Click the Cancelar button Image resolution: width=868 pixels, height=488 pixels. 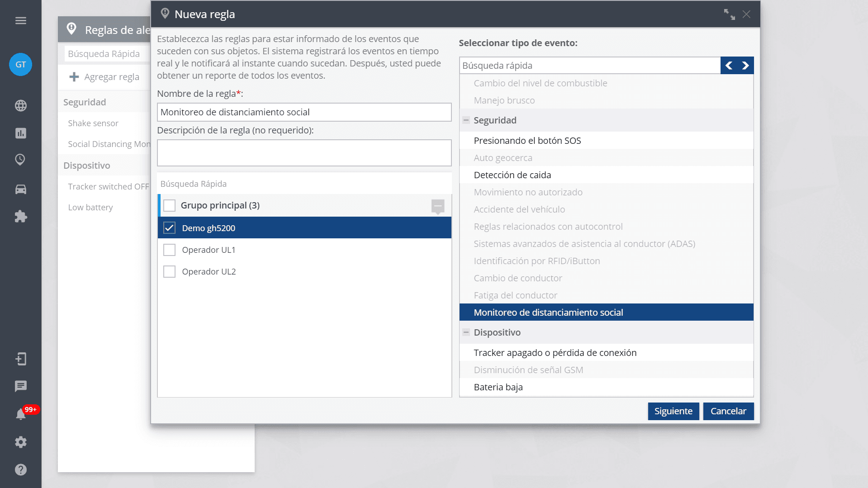[728, 411]
